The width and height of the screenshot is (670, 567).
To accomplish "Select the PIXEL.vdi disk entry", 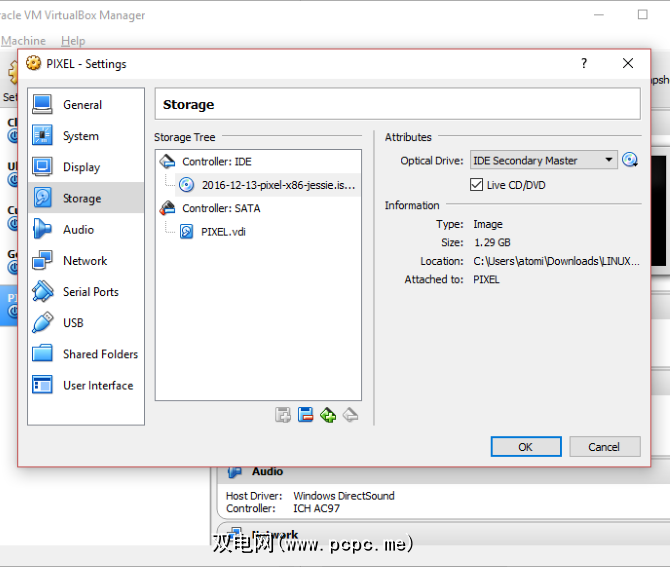I will pyautogui.click(x=223, y=232).
